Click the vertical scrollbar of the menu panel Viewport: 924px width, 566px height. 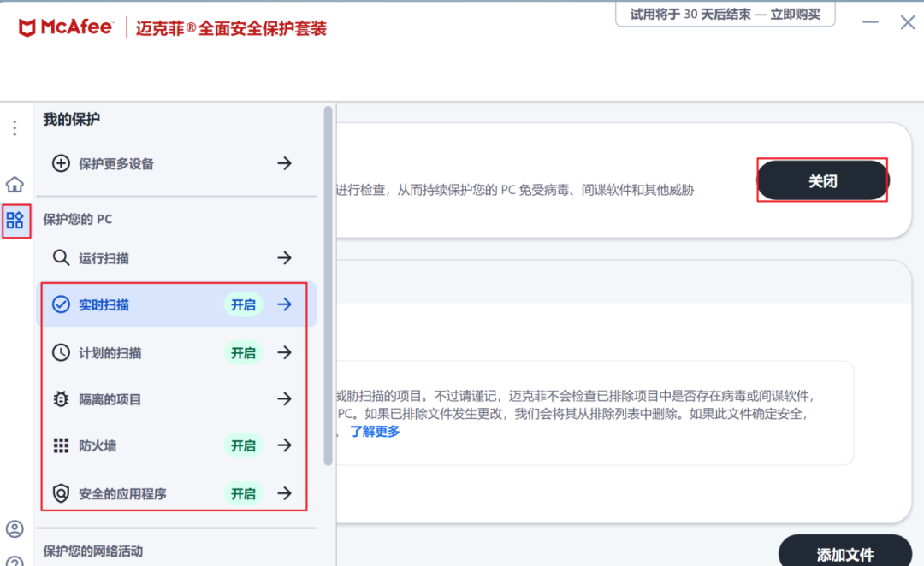click(x=328, y=286)
